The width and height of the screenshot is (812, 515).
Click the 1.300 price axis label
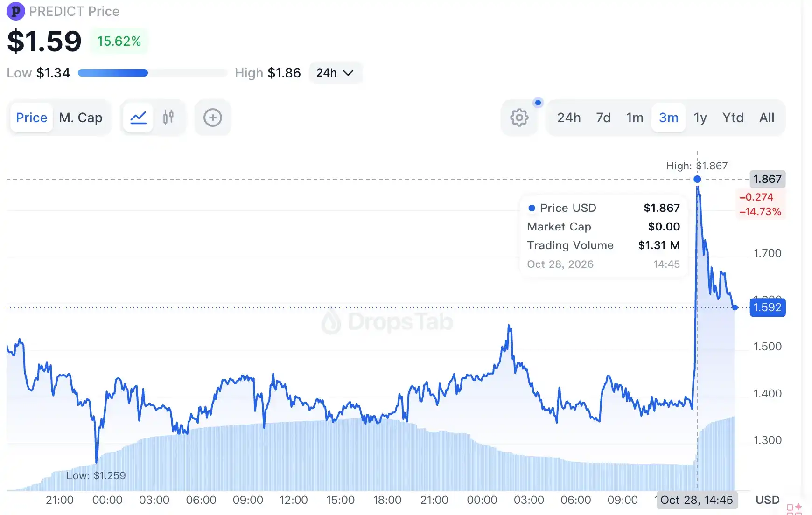point(767,440)
